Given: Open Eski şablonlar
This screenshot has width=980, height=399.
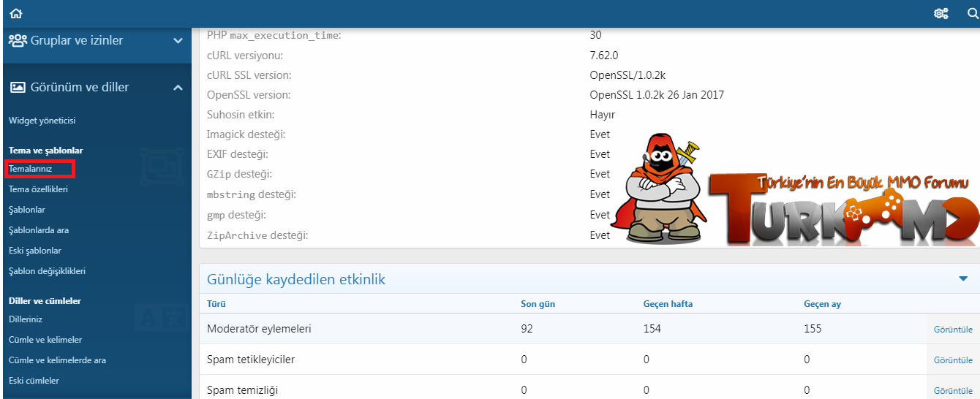Looking at the screenshot, I should [x=34, y=251].
